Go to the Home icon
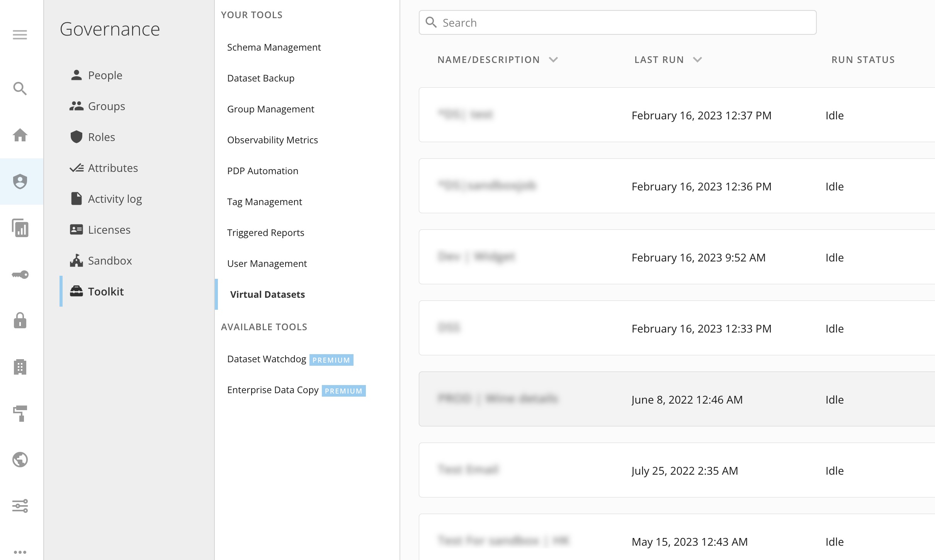The image size is (935, 560). point(20,135)
